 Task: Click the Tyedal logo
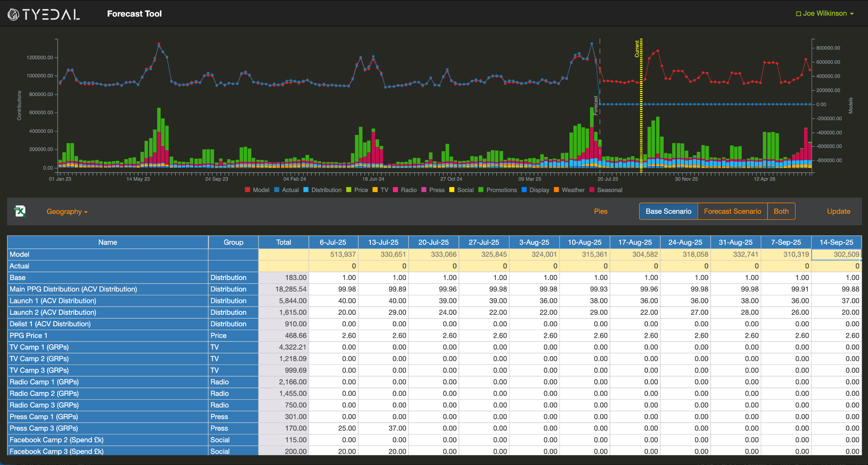click(x=42, y=13)
